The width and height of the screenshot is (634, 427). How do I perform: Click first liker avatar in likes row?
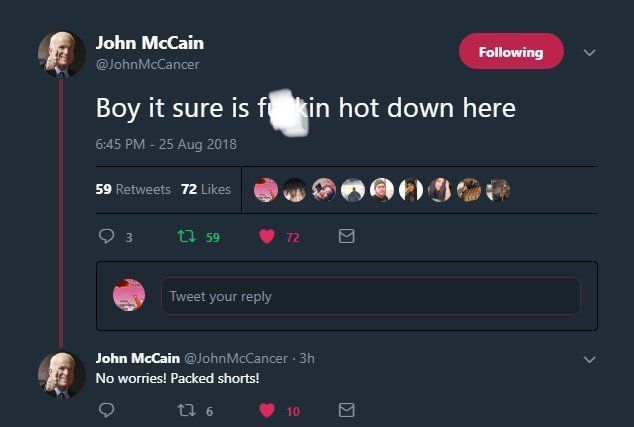(266, 190)
